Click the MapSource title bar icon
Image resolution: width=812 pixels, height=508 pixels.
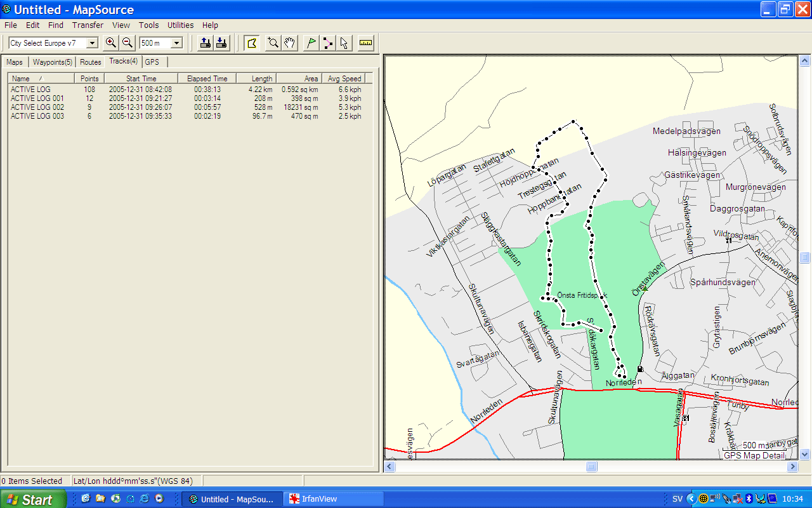point(6,9)
